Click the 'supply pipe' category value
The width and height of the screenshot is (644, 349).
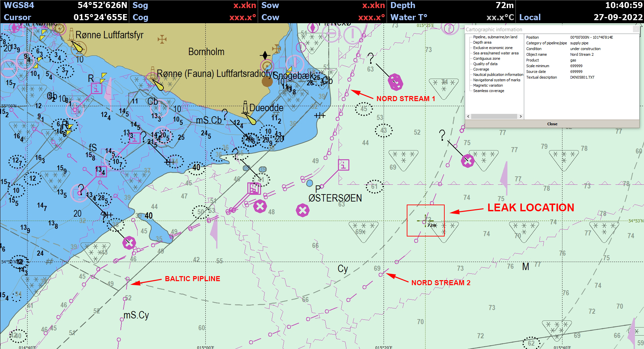click(x=579, y=43)
